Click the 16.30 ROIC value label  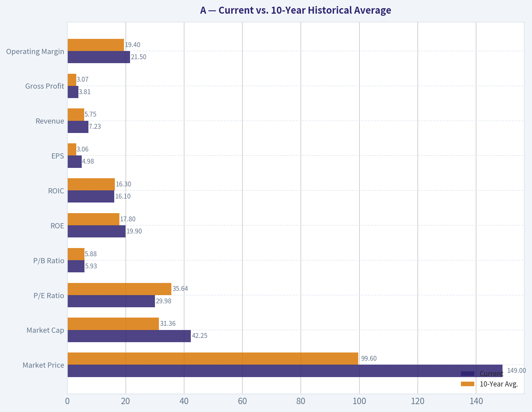click(123, 184)
